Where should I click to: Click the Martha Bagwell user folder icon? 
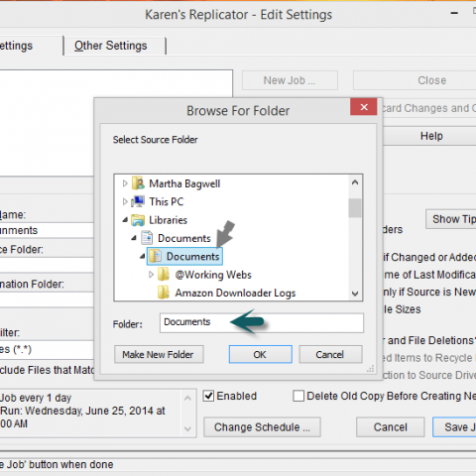(x=138, y=183)
